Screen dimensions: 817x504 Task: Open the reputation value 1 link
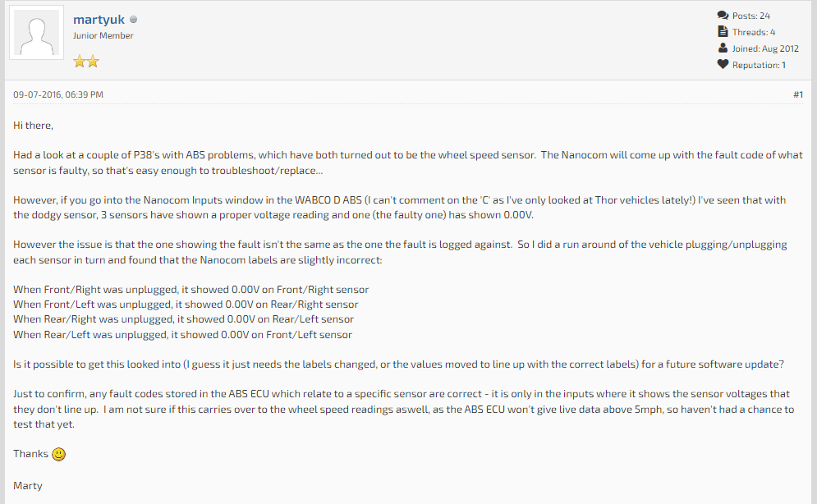coord(783,65)
